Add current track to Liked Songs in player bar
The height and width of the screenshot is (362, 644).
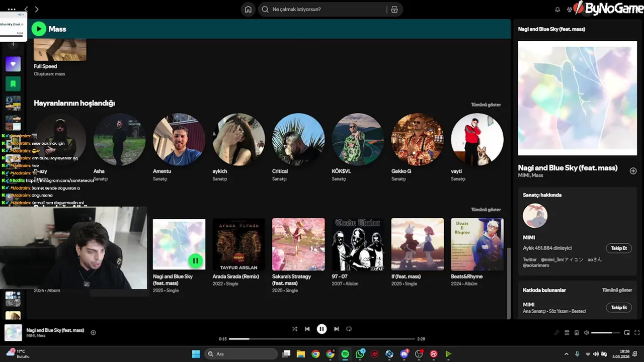93,332
